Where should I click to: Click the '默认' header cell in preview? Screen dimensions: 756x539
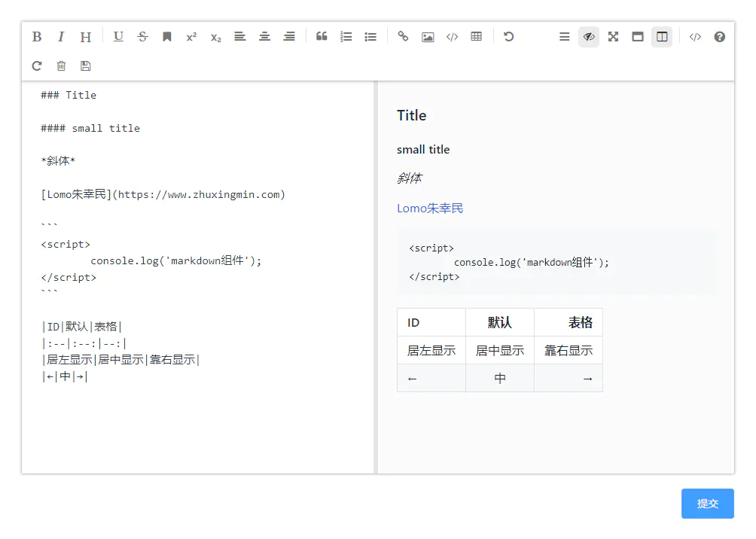[499, 322]
